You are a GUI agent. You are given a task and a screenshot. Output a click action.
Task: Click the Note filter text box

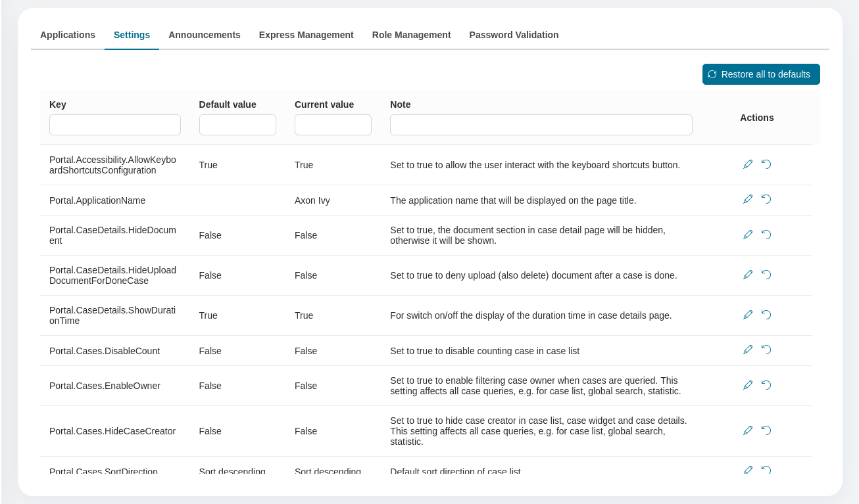click(x=541, y=125)
